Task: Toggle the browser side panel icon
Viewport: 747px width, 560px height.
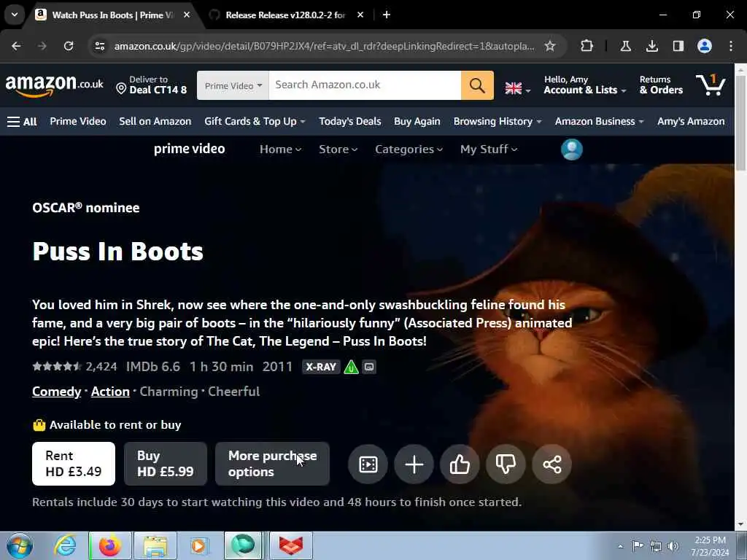Action: [678, 46]
